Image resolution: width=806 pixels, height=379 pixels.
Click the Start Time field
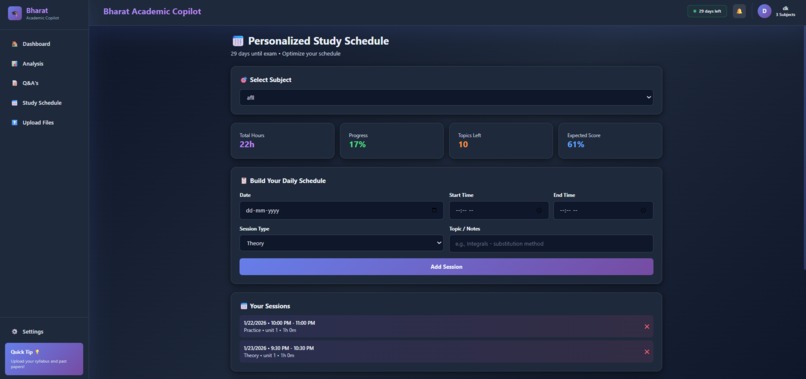coord(499,210)
